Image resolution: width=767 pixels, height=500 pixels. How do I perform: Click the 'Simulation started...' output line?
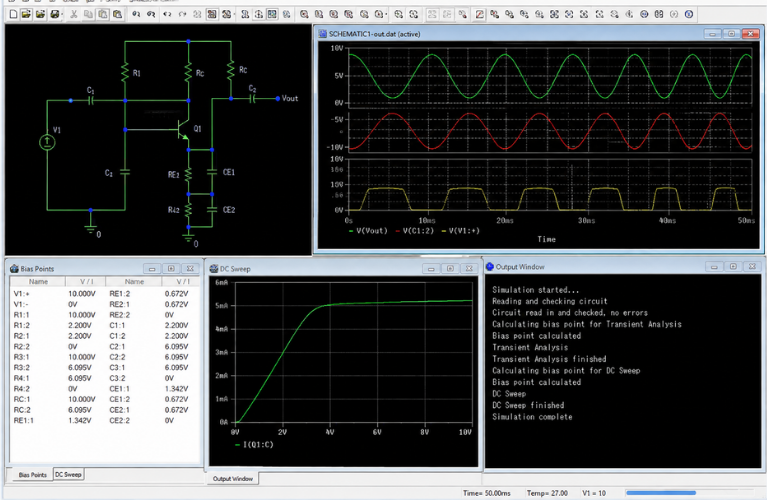[535, 290]
